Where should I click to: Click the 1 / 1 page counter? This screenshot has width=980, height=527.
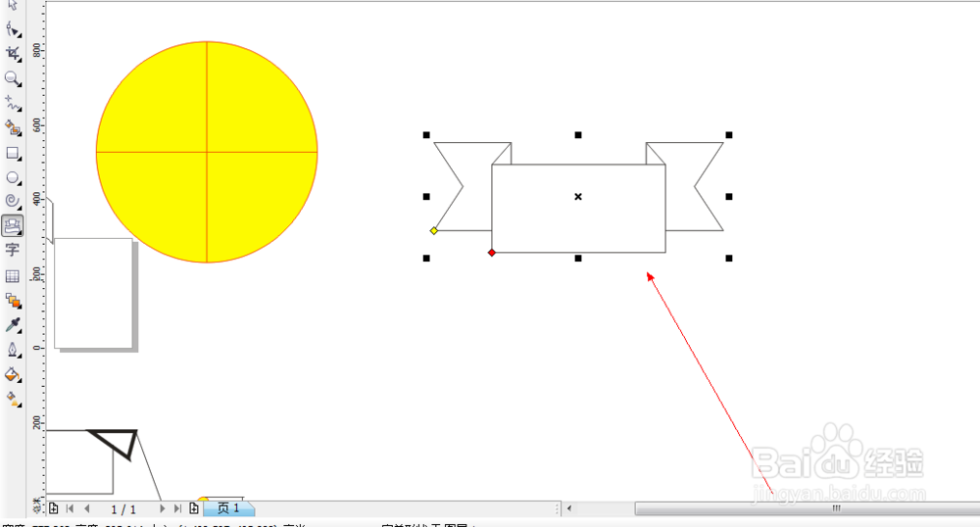tap(123, 509)
